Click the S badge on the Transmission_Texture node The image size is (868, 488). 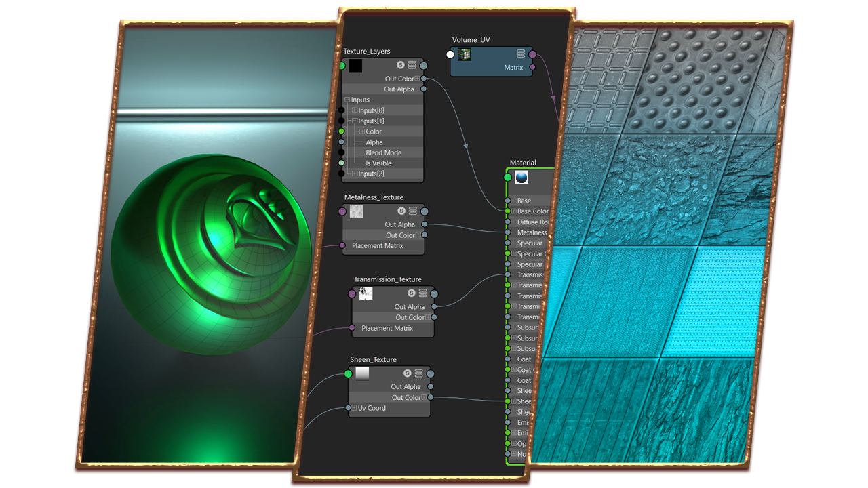tap(412, 293)
